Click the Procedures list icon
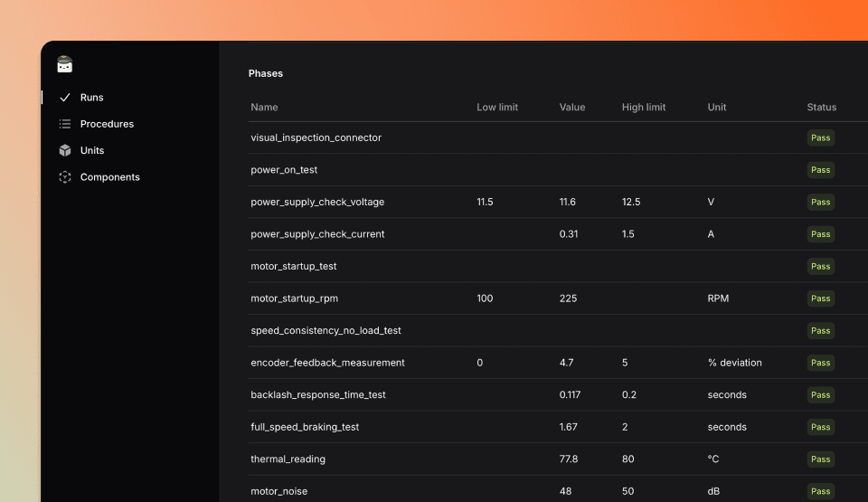This screenshot has height=502, width=868. click(65, 124)
